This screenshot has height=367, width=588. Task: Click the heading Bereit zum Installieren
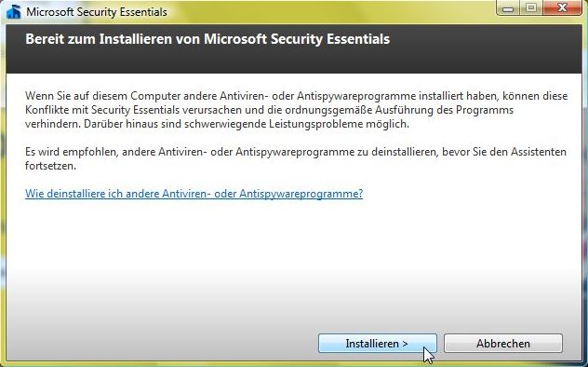click(207, 39)
